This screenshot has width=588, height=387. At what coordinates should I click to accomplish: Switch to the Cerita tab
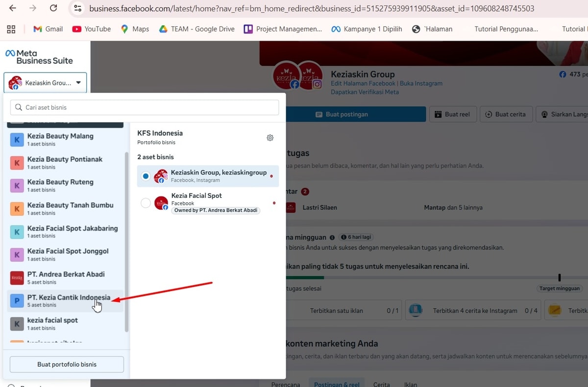[x=381, y=384]
